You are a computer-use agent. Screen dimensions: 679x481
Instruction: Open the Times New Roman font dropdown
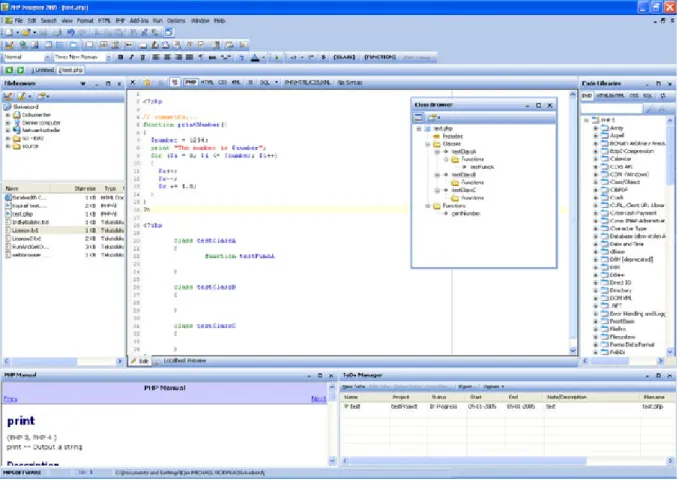[108, 57]
